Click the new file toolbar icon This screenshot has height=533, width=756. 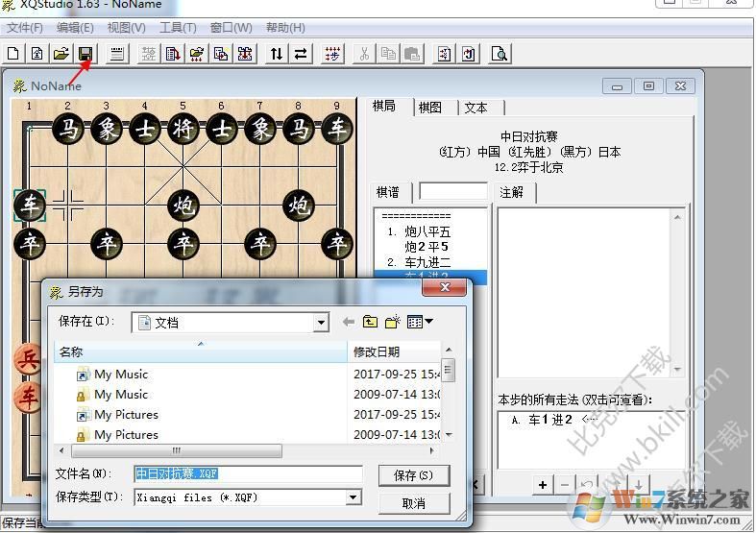coord(13,54)
